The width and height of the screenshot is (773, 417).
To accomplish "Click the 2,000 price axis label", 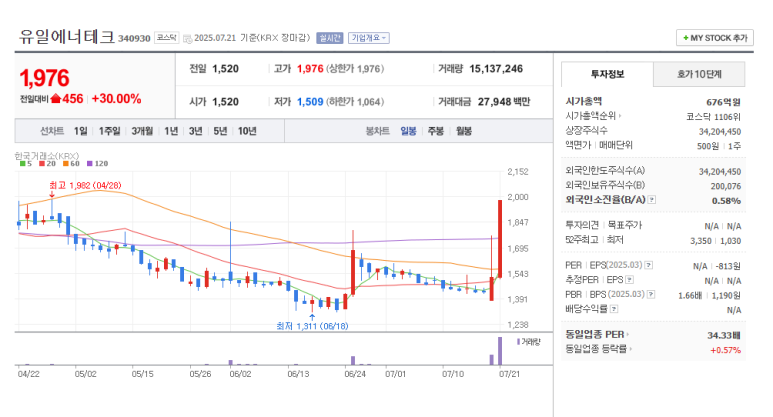I will tap(518, 197).
